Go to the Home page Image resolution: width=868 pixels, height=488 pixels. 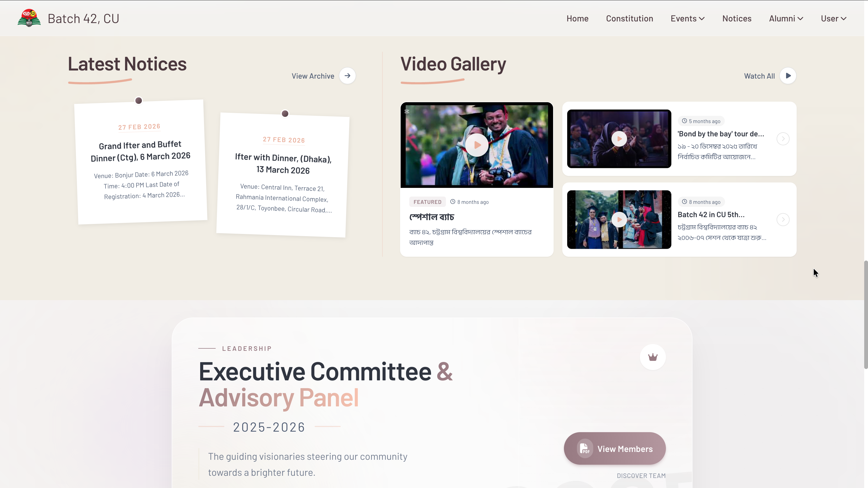coord(577,18)
